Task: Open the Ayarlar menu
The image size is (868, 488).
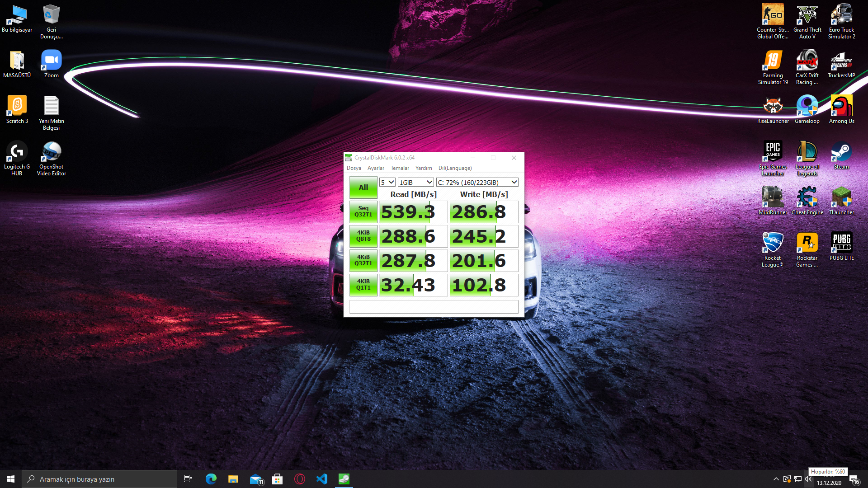Action: pos(376,168)
